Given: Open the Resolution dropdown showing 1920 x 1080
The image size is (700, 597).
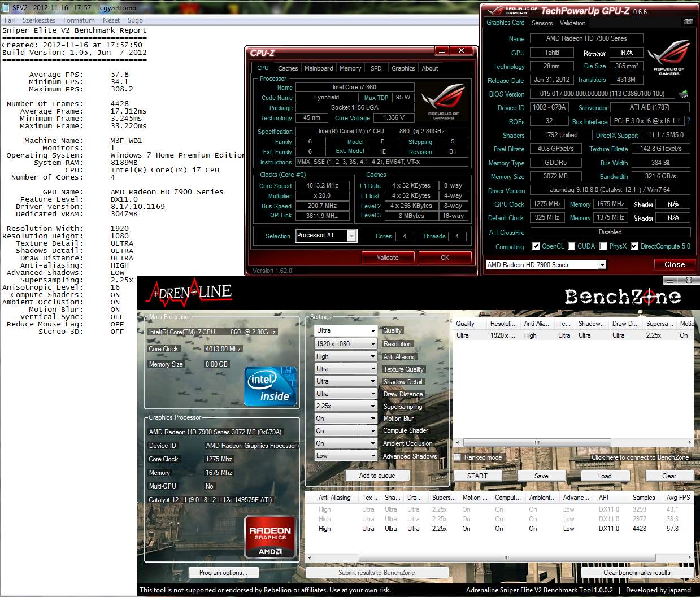Looking at the screenshot, I should click(346, 344).
